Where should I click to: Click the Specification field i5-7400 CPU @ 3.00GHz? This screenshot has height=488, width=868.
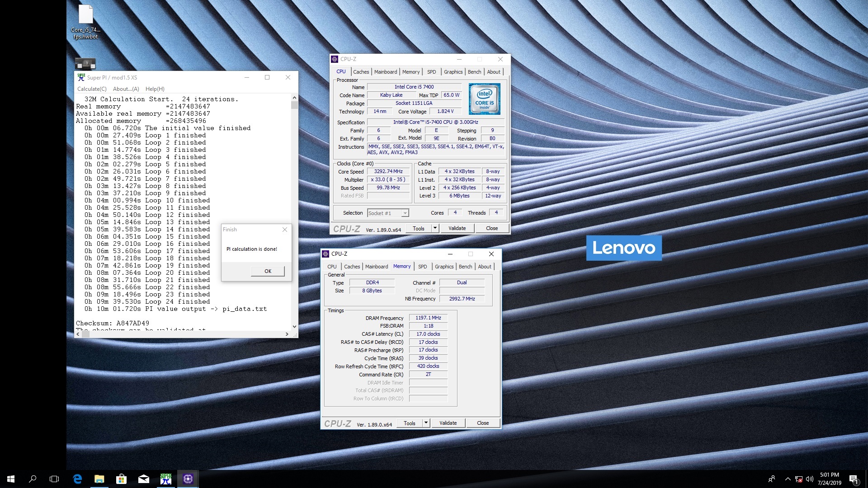pos(436,122)
